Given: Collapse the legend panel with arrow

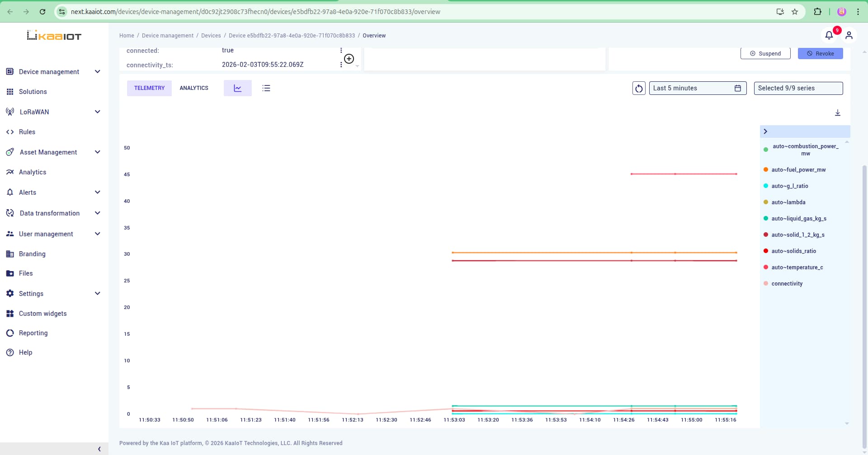Looking at the screenshot, I should point(765,131).
